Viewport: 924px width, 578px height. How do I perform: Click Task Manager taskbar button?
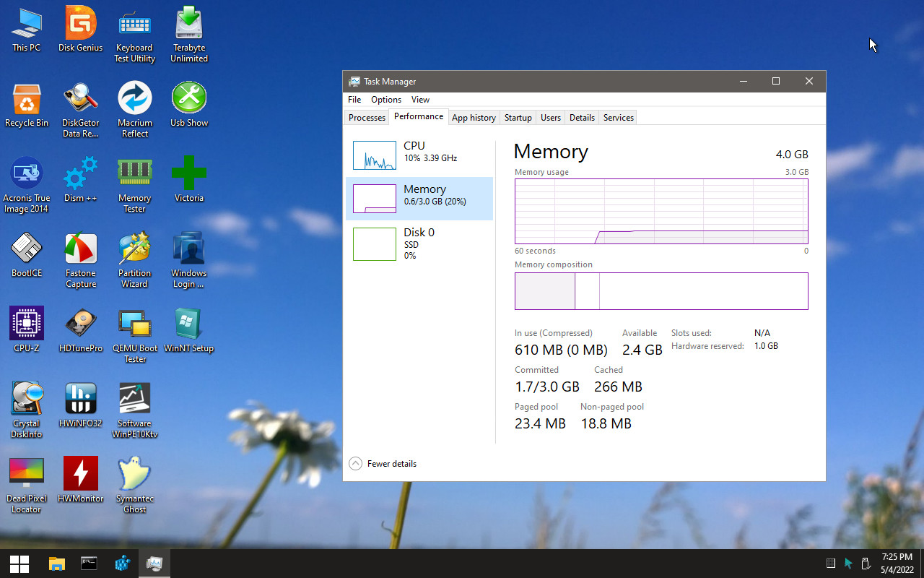154,564
